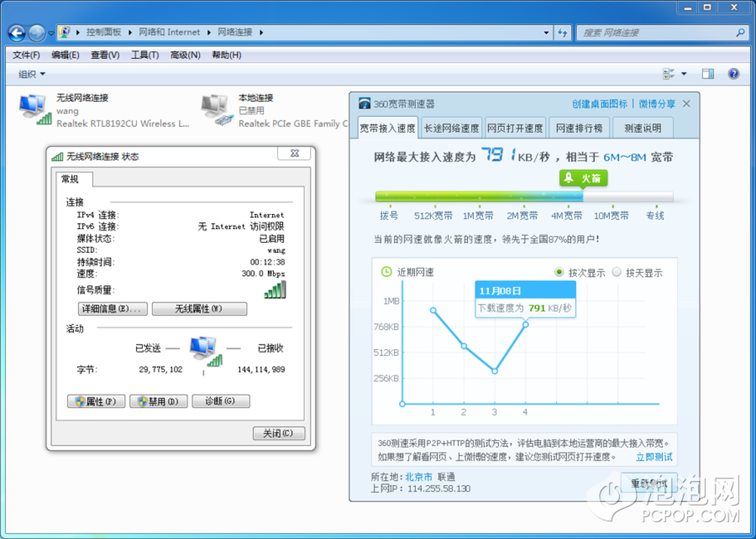Click the 诊断(G) button
Image resolution: width=756 pixels, height=539 pixels.
221,401
